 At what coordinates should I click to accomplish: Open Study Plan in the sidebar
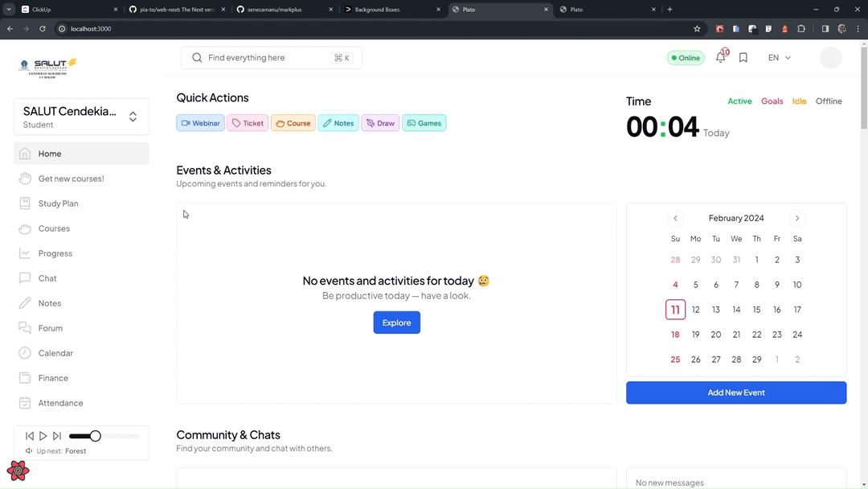pos(58,203)
